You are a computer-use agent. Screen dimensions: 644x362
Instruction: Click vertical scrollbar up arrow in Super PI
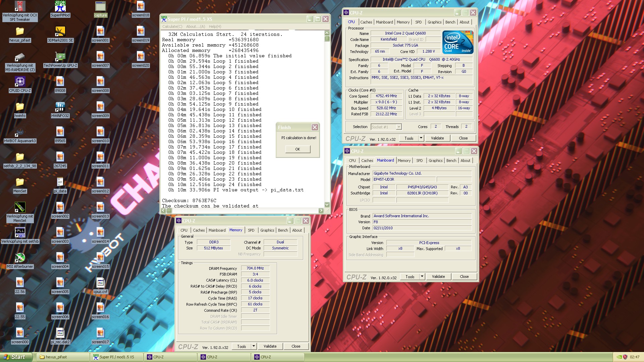click(327, 33)
